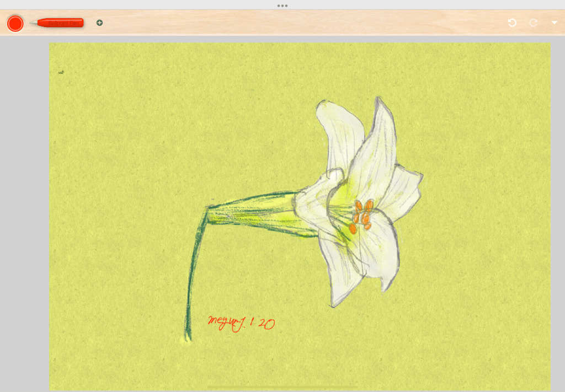Click the empty wooden toolbar area
This screenshot has height=392, width=565.
(303, 23)
